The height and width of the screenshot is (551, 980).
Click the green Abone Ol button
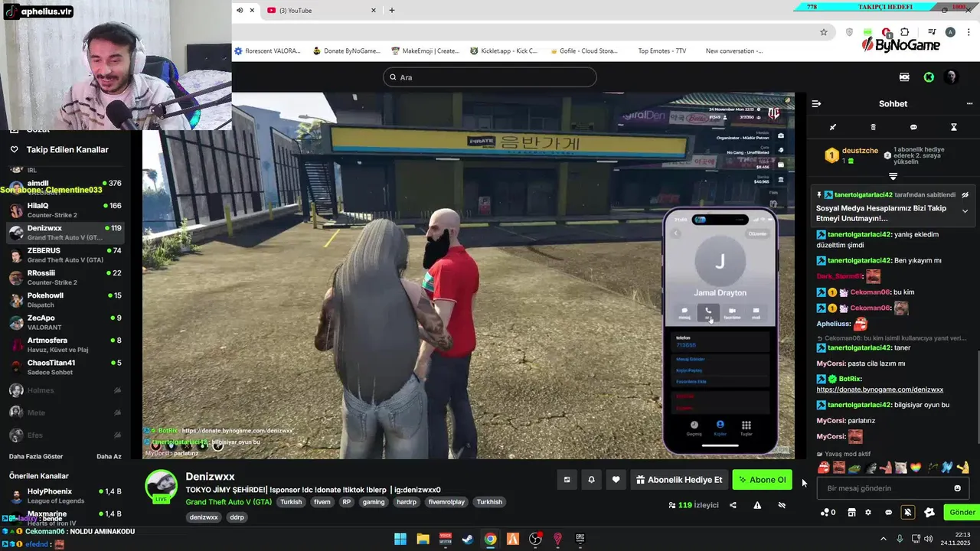click(762, 480)
